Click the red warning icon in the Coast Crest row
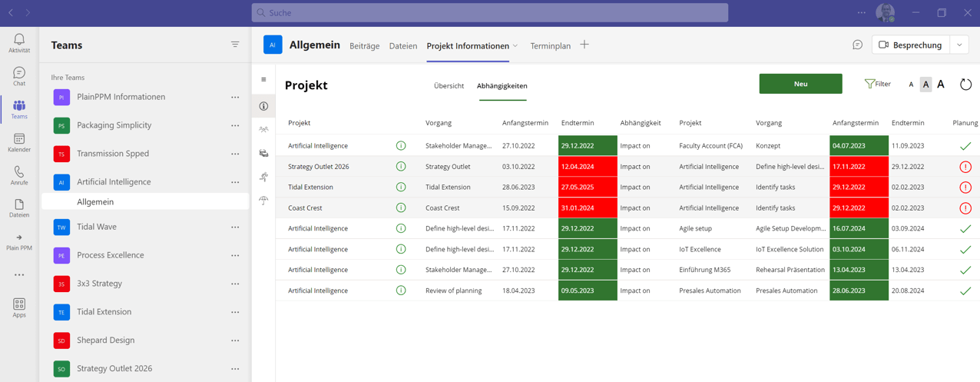 point(965,208)
